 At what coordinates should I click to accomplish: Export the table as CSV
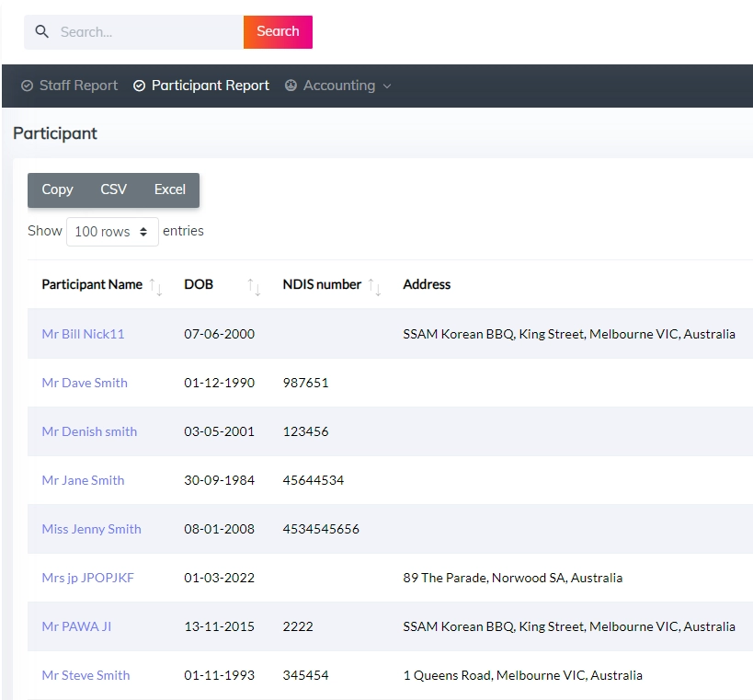point(114,189)
